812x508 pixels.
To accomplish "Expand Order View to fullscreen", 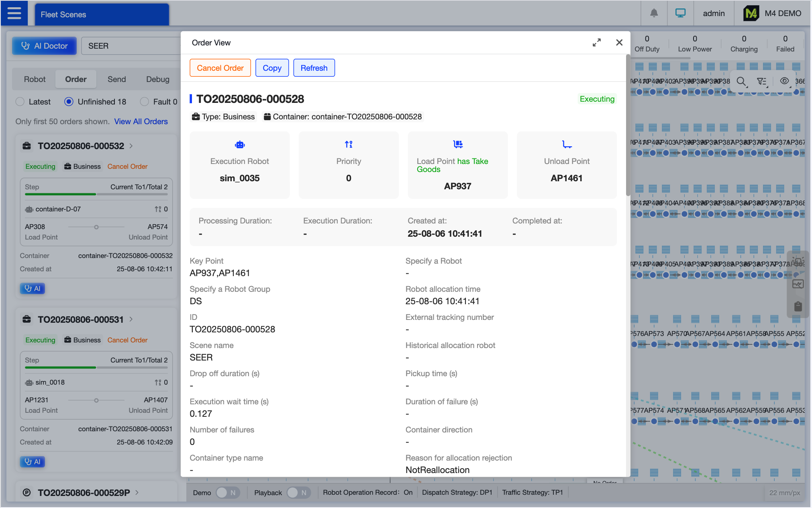I will 597,43.
